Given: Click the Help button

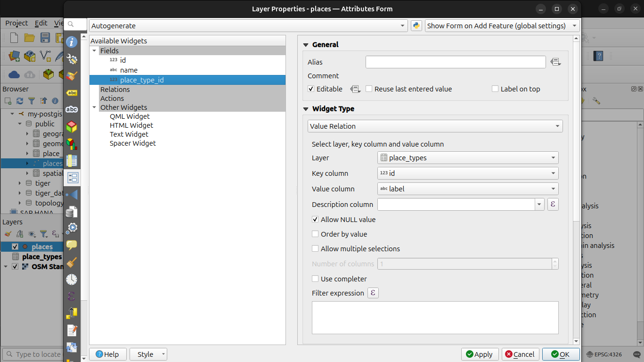Looking at the screenshot, I should (107, 354).
